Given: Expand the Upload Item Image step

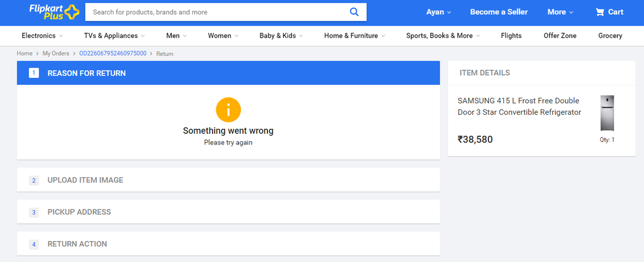Looking at the screenshot, I should (x=228, y=180).
